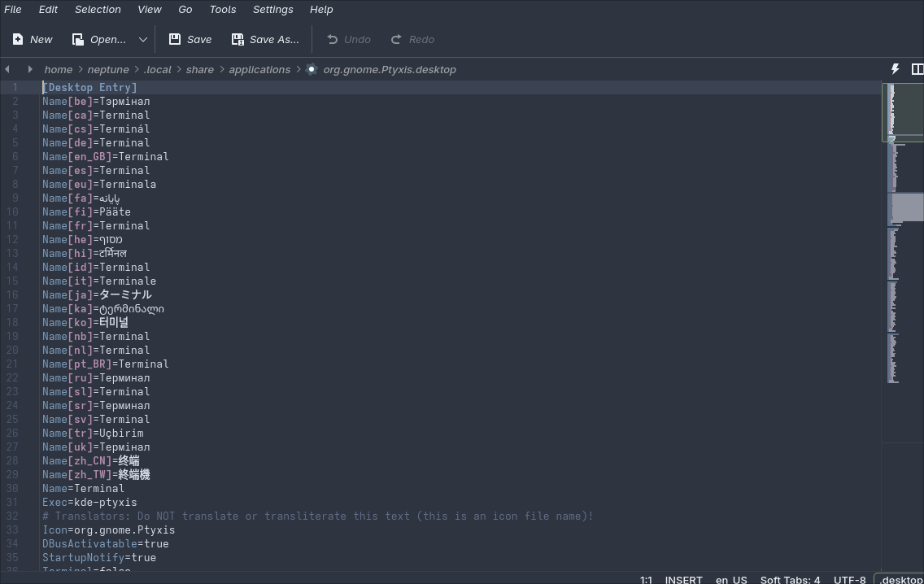
Task: Go back with the left navigation arrow
Action: 7,69
